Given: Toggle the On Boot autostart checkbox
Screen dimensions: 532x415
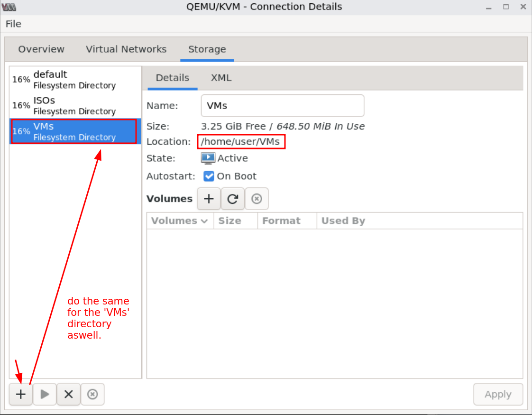Looking at the screenshot, I should [x=209, y=176].
